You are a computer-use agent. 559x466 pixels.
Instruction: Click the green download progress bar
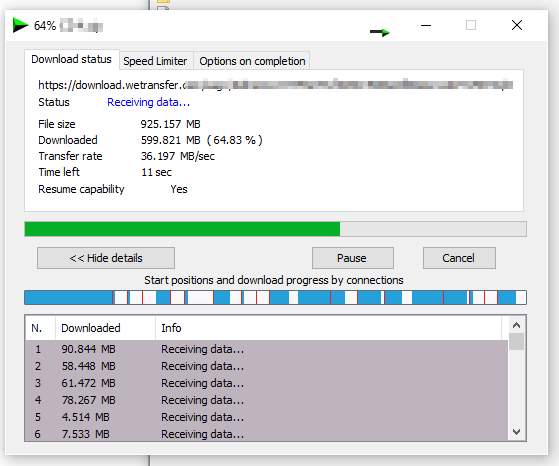click(x=275, y=229)
